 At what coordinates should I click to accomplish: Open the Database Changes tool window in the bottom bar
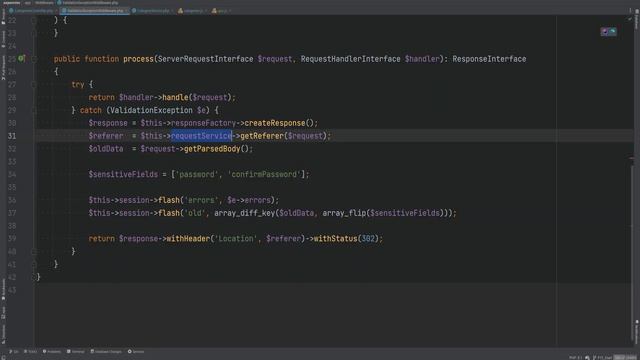pyautogui.click(x=106, y=351)
